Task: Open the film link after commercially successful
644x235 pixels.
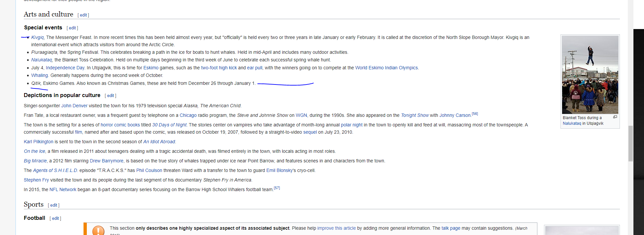Action: click(x=78, y=132)
